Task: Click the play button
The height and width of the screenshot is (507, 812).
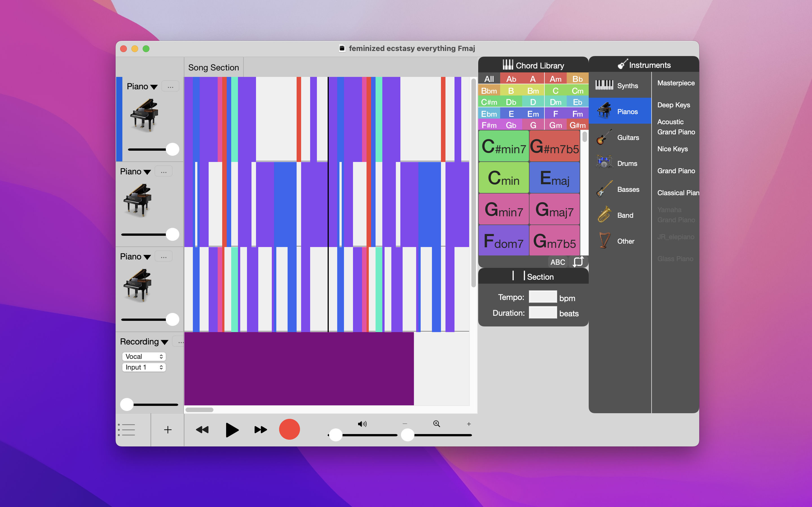Action: pos(232,430)
